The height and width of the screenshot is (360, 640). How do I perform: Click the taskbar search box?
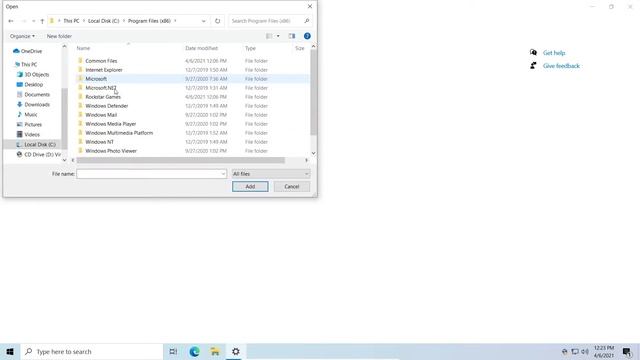[x=92, y=351]
